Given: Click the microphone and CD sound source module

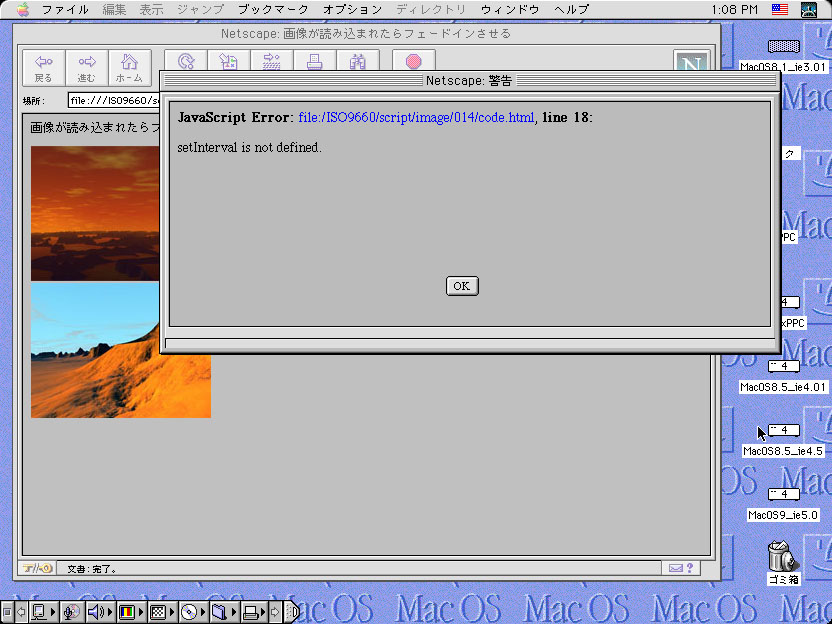Looking at the screenshot, I should point(72,612).
